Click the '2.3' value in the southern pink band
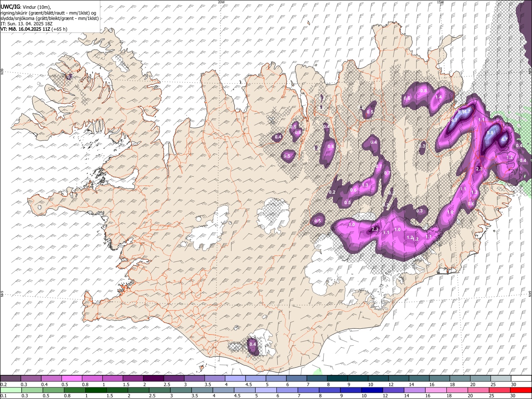 pos(375,229)
